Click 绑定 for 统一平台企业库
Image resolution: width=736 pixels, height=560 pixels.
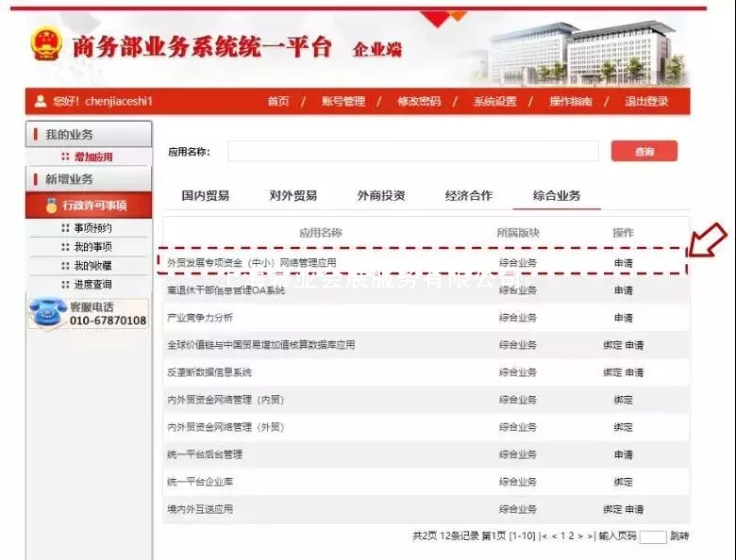tap(623, 482)
